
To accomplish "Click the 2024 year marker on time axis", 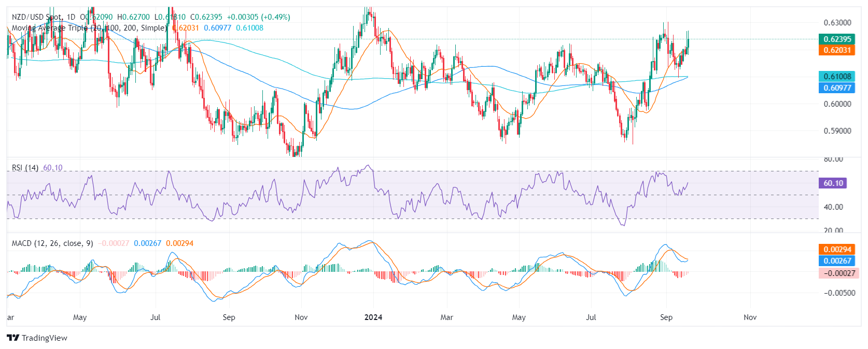I will (x=373, y=317).
